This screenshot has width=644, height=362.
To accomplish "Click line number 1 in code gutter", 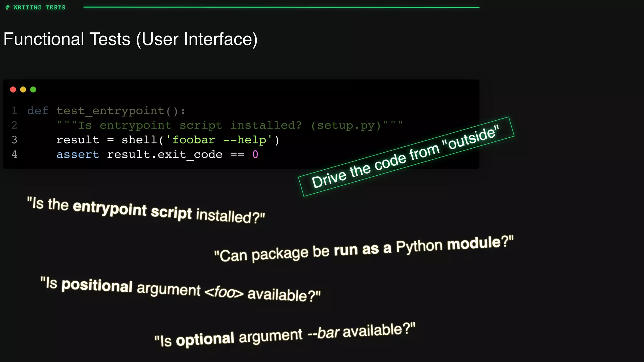I will click(14, 111).
